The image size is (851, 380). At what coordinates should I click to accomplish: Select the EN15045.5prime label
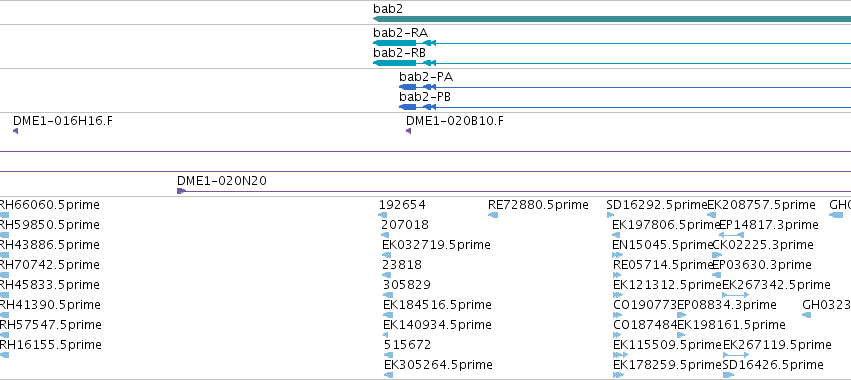pyautogui.click(x=662, y=245)
